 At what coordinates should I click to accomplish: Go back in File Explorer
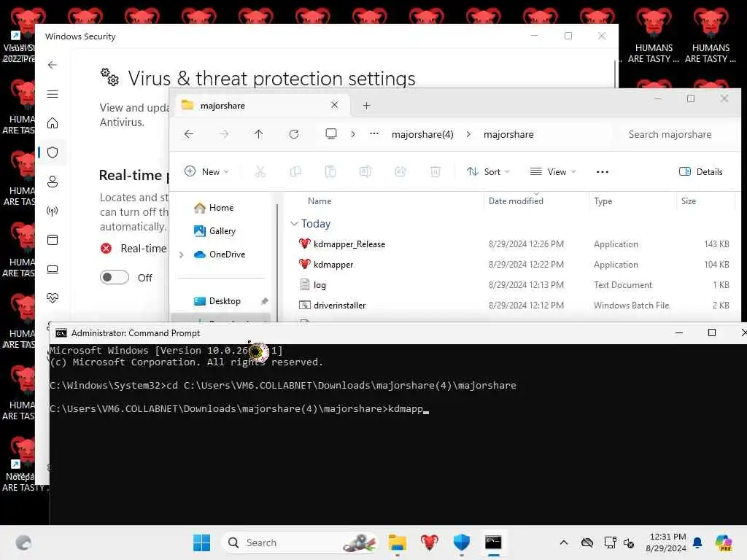(189, 134)
